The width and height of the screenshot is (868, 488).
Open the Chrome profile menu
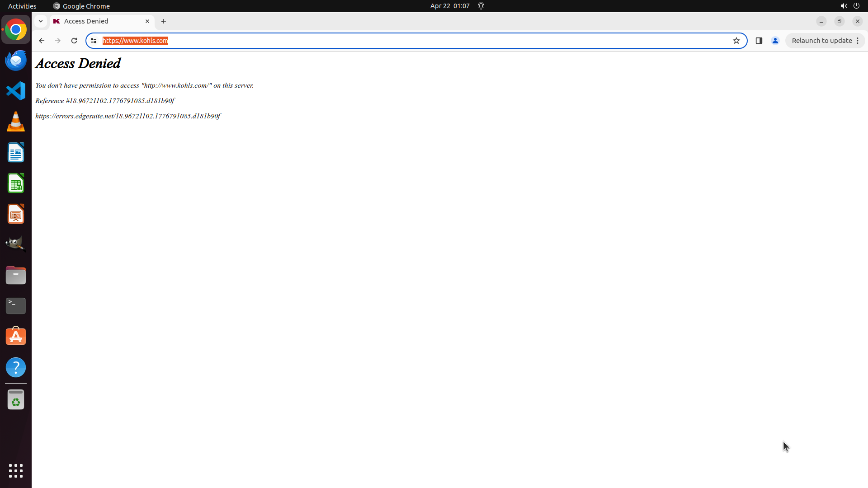click(775, 41)
